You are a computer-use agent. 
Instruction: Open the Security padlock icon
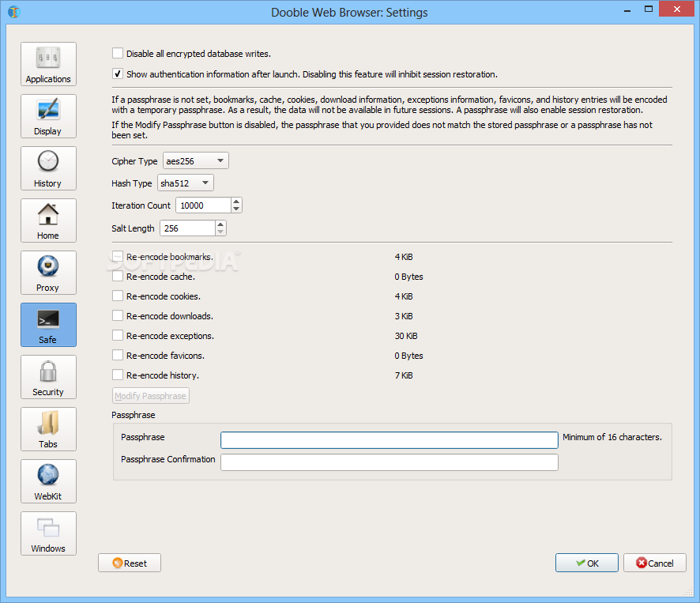(x=48, y=377)
